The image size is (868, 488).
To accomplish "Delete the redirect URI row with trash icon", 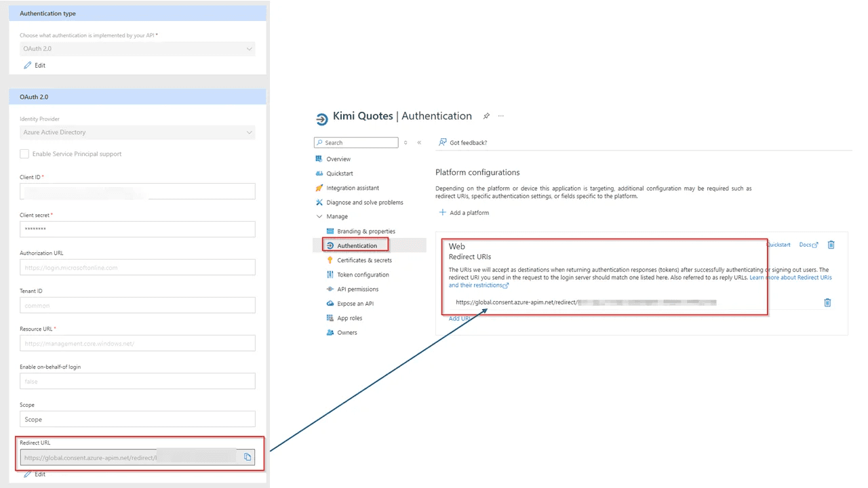I will [827, 302].
